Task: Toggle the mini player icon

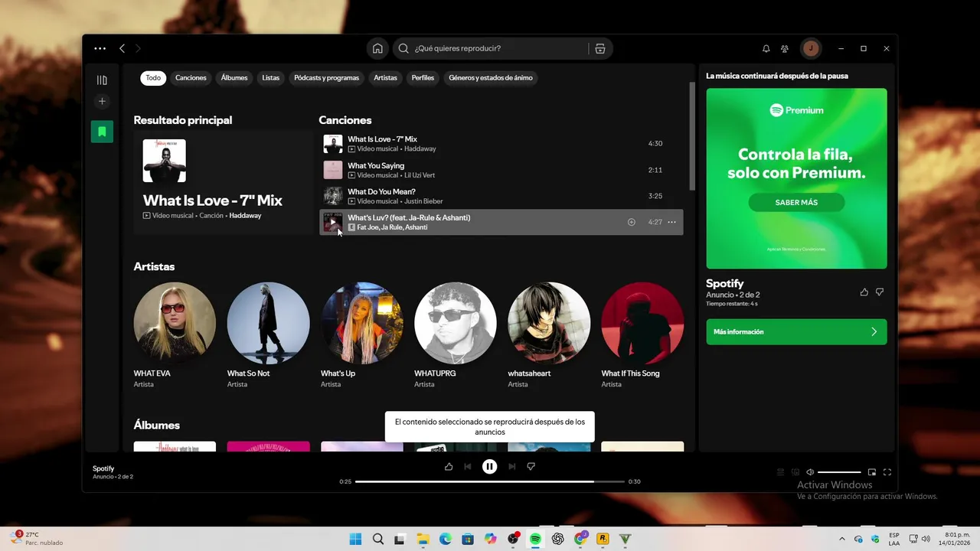Action: coord(871,472)
